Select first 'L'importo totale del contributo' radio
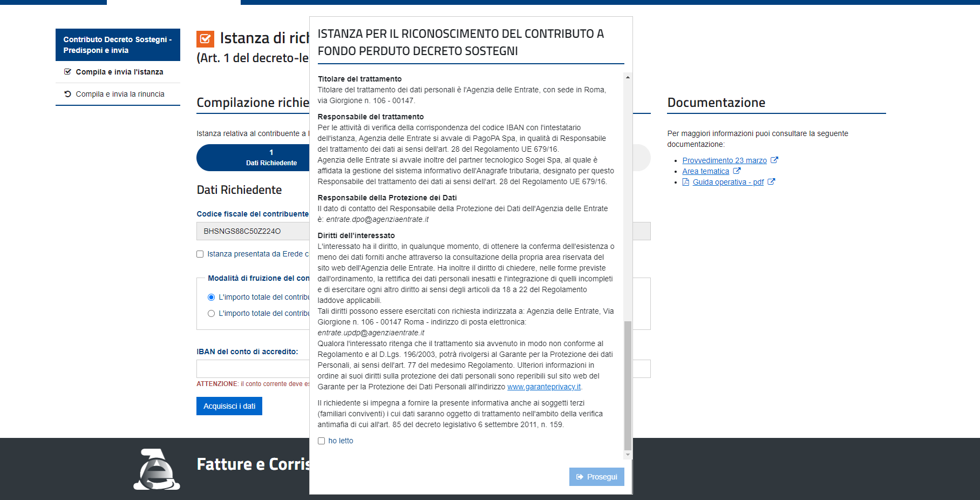The width and height of the screenshot is (980, 500). (211, 298)
